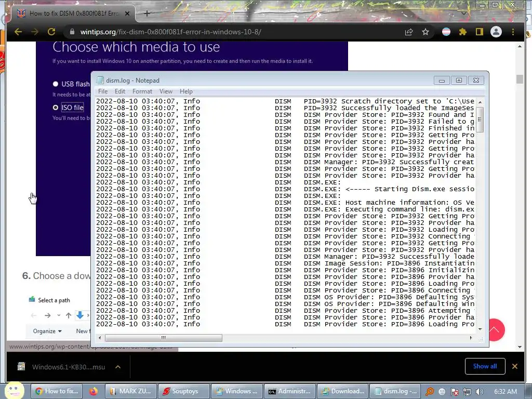Switch to the Windows taskbar window
Image resolution: width=532 pixels, height=399 pixels.
[236, 391]
